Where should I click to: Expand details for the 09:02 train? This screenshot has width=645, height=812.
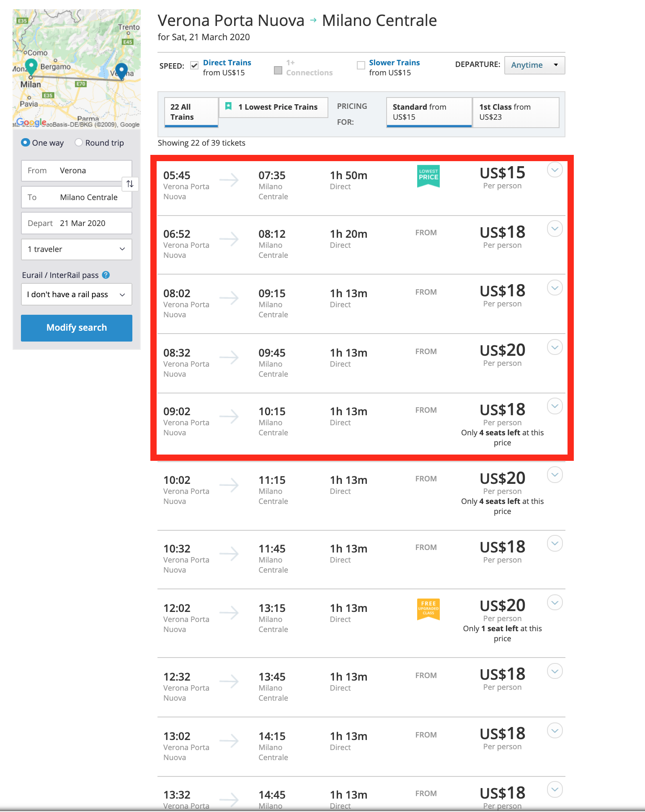tap(555, 406)
